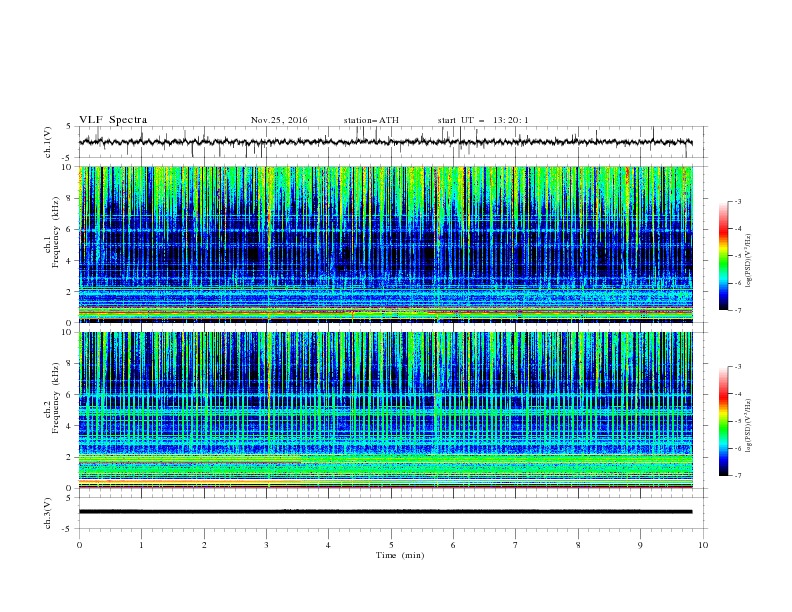Click the 'station=ATH' label
This screenshot has height=612, width=792.
click(371, 120)
